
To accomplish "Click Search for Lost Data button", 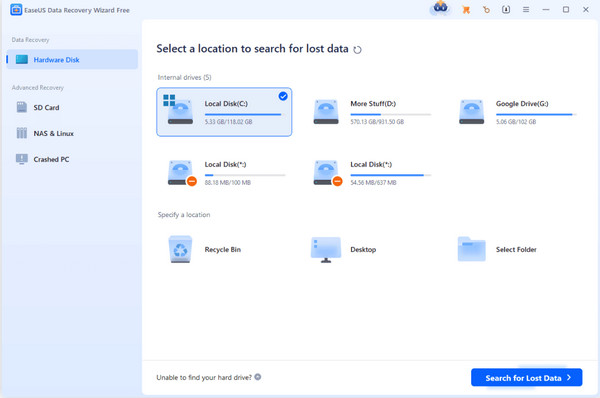I will (527, 377).
